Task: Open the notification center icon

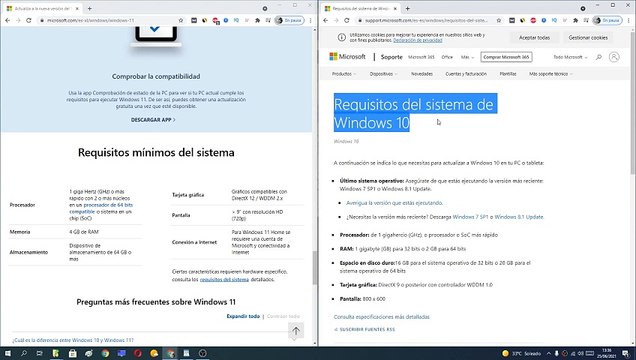Action: click(x=626, y=354)
